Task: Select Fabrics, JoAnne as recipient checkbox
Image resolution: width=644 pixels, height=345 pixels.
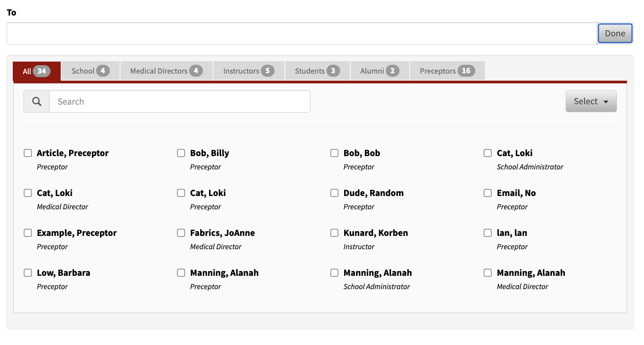Action: coord(181,233)
